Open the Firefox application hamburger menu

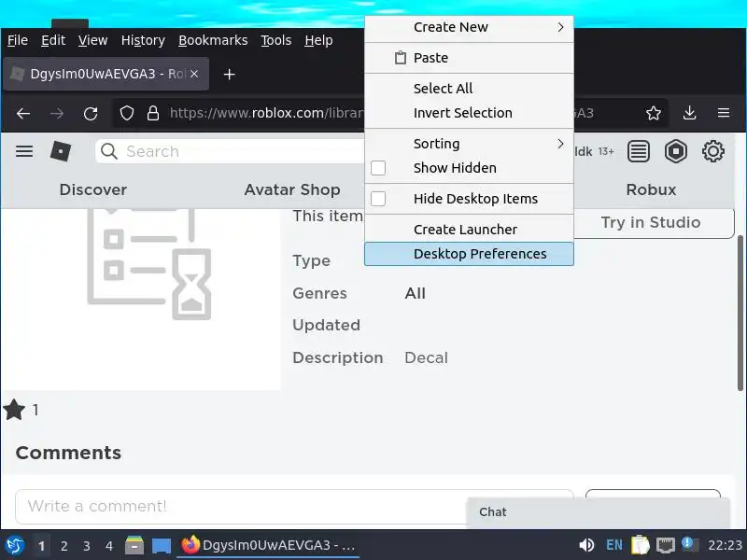point(724,113)
